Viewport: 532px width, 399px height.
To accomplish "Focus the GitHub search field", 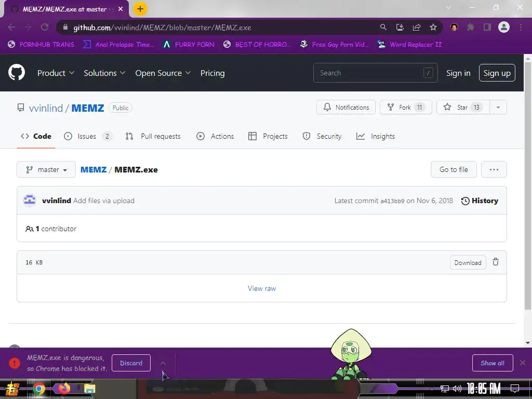I will [375, 73].
